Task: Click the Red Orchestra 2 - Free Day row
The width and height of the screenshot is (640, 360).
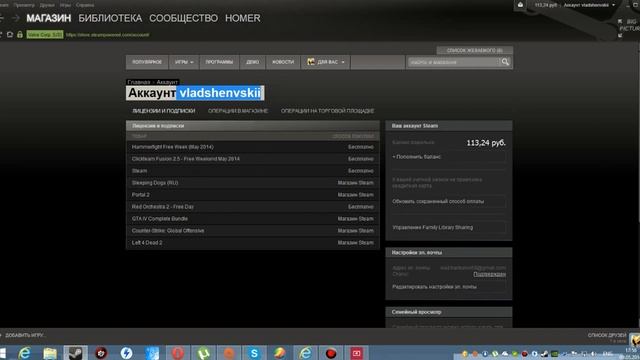Action: coord(253,207)
